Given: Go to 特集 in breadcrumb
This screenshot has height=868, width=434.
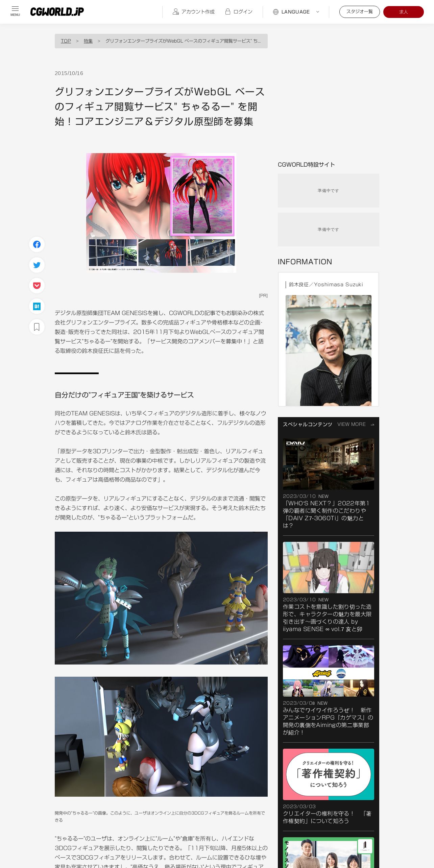Looking at the screenshot, I should coord(88,41).
